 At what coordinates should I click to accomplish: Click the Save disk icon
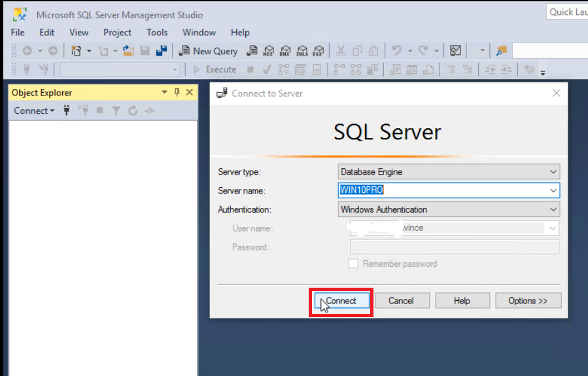[x=145, y=50]
